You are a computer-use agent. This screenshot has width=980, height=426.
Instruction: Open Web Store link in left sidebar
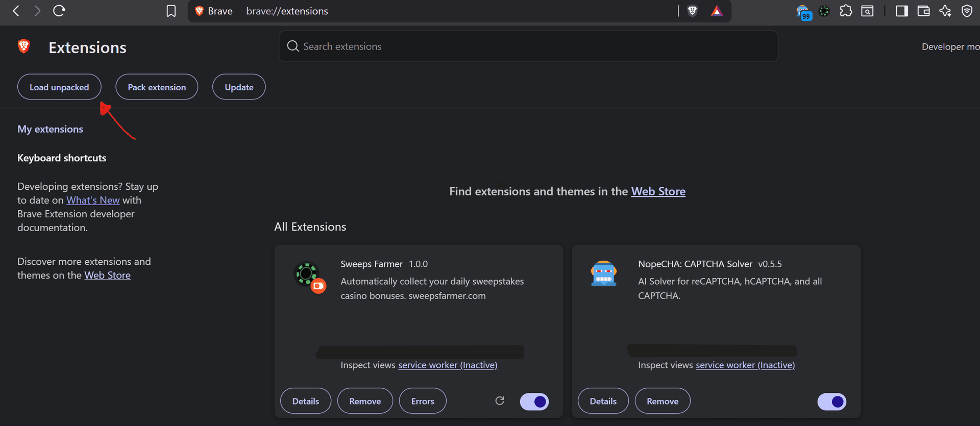(107, 275)
